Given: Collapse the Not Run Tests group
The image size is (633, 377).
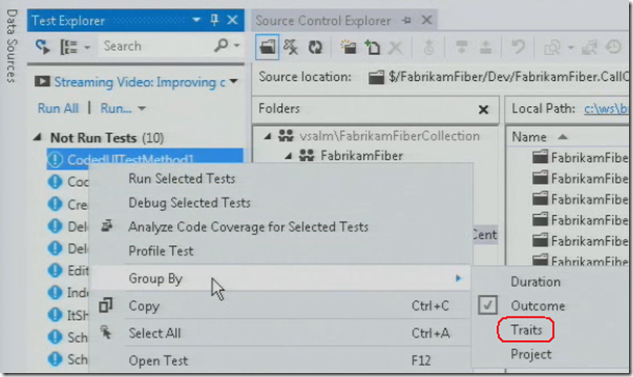Looking at the screenshot, I should 38,138.
